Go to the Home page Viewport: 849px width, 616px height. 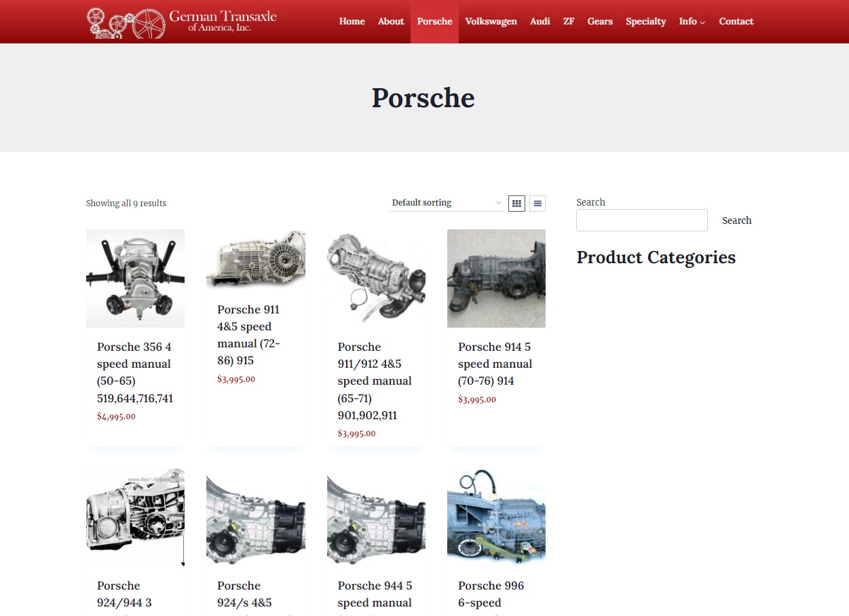(352, 22)
